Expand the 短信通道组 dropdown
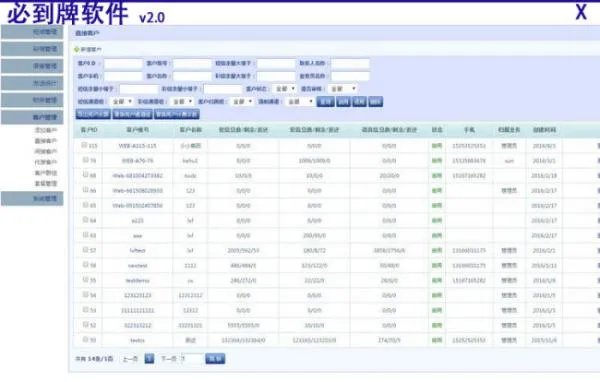This screenshot has height=382, width=600. tap(122, 102)
